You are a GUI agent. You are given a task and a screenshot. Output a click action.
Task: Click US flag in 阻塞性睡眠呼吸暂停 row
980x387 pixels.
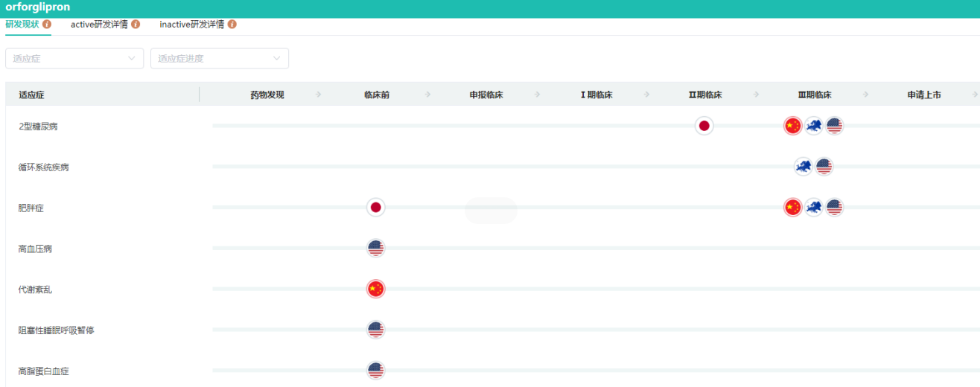tap(376, 330)
